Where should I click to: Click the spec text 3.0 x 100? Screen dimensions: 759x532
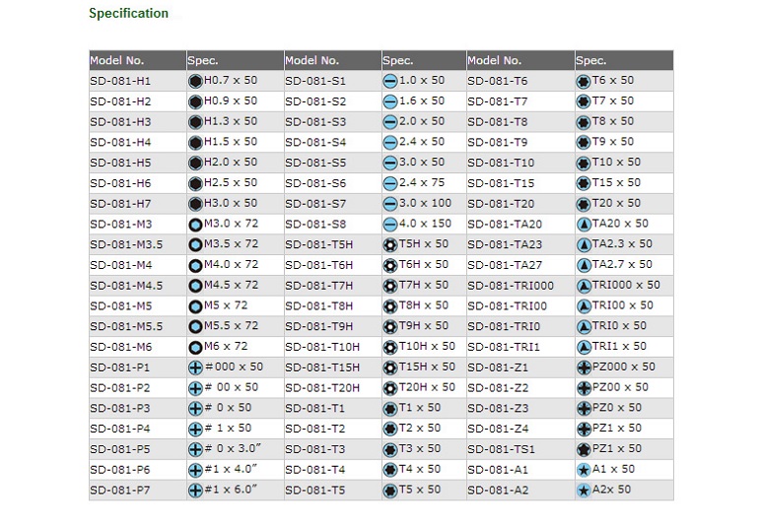(x=425, y=203)
